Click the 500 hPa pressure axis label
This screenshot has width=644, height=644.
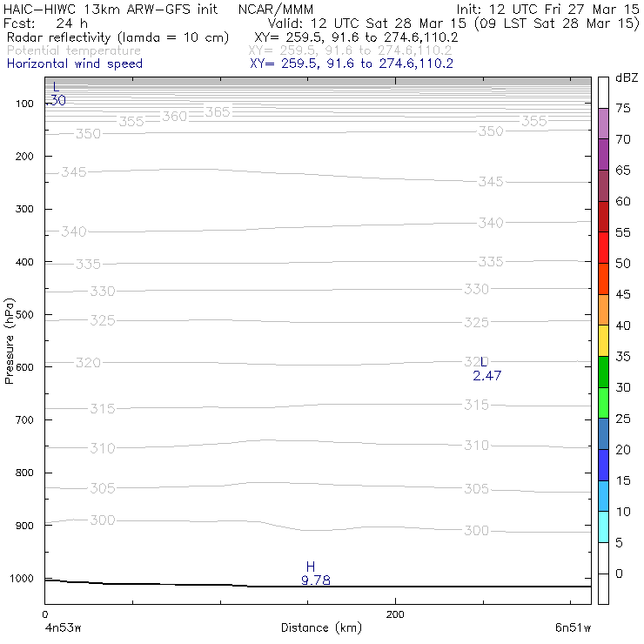(x=24, y=315)
